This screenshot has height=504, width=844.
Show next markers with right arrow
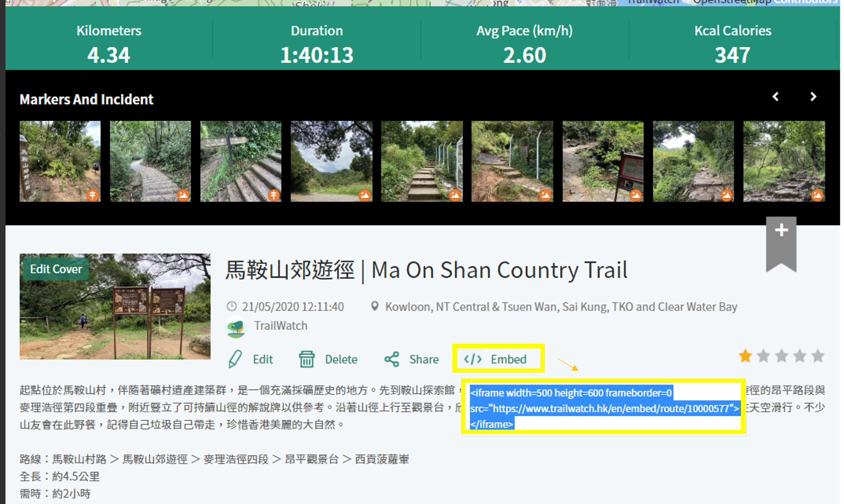tap(813, 96)
